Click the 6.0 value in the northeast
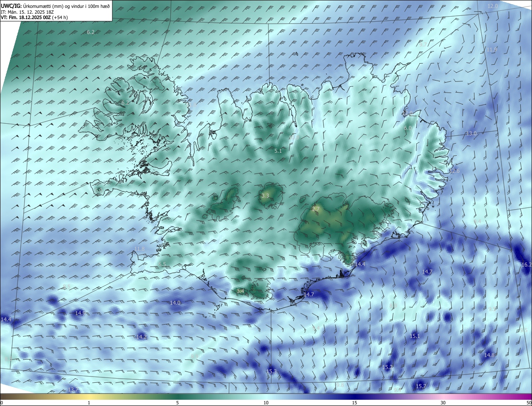This screenshot has width=532, height=406. 408,128
